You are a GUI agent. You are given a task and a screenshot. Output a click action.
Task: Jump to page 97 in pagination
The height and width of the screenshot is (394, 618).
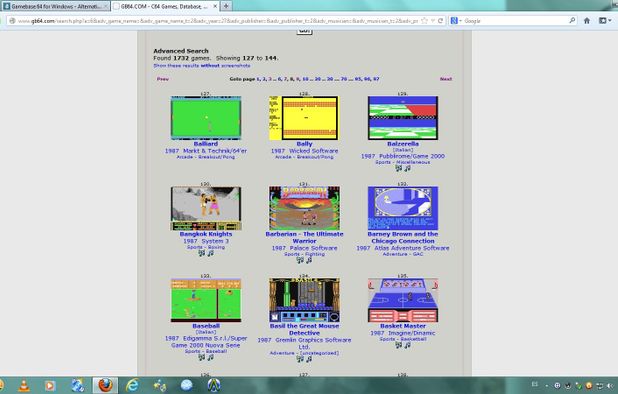(376, 79)
